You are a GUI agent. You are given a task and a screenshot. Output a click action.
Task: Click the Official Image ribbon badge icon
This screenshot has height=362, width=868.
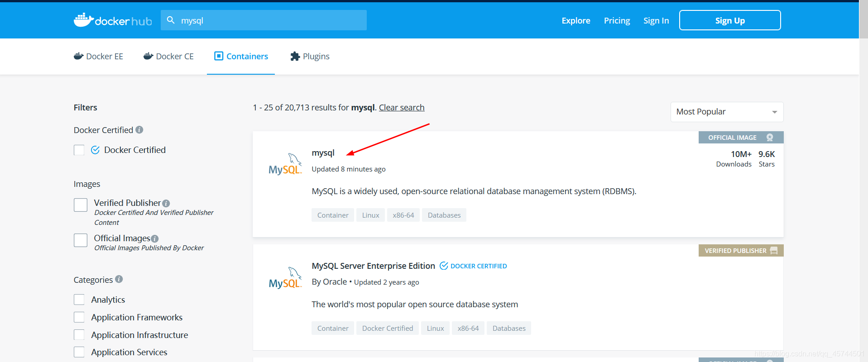pos(770,138)
